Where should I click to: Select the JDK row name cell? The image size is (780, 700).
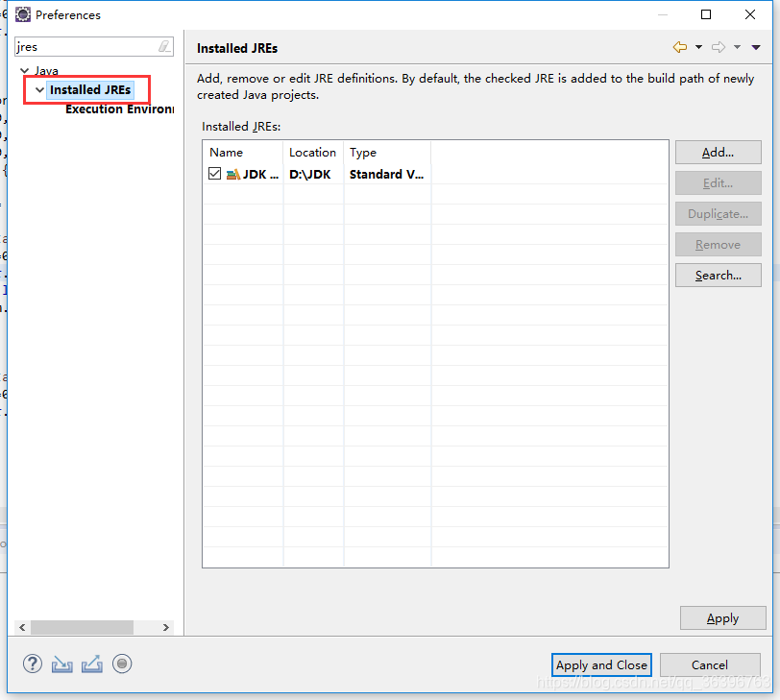(x=260, y=174)
